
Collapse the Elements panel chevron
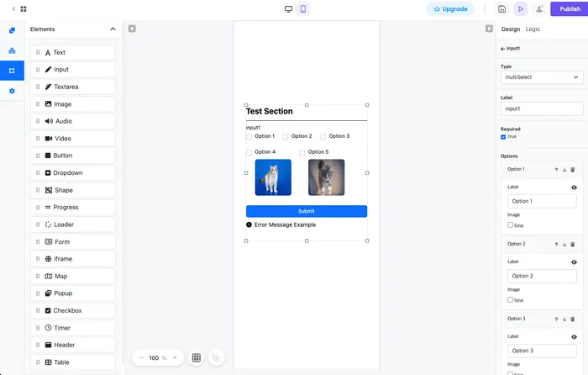tap(113, 29)
